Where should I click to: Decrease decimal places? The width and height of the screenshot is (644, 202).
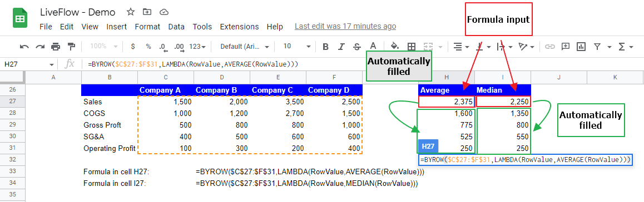coord(163,47)
